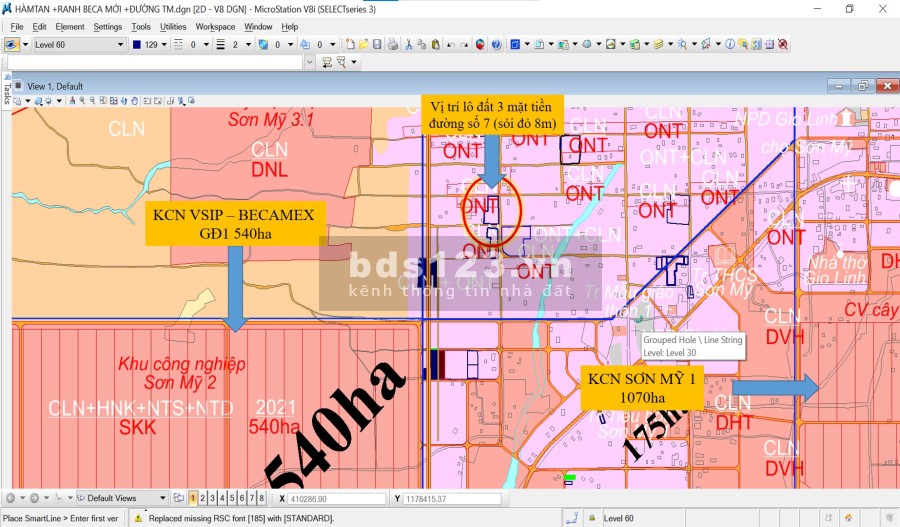The image size is (900, 527).
Task: Click the View Attributes icon in view toolbar
Action: (17, 101)
